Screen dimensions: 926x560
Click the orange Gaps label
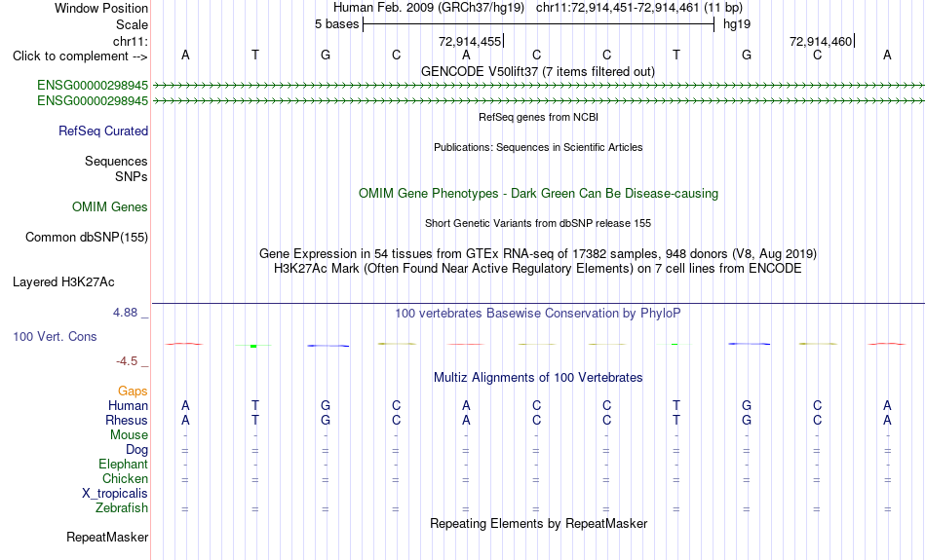tap(133, 391)
